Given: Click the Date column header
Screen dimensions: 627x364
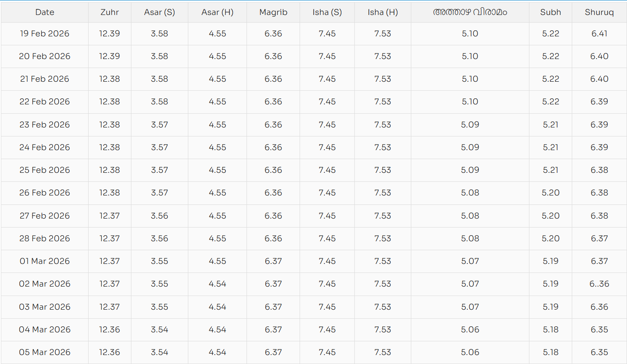Looking at the screenshot, I should click(x=45, y=12).
